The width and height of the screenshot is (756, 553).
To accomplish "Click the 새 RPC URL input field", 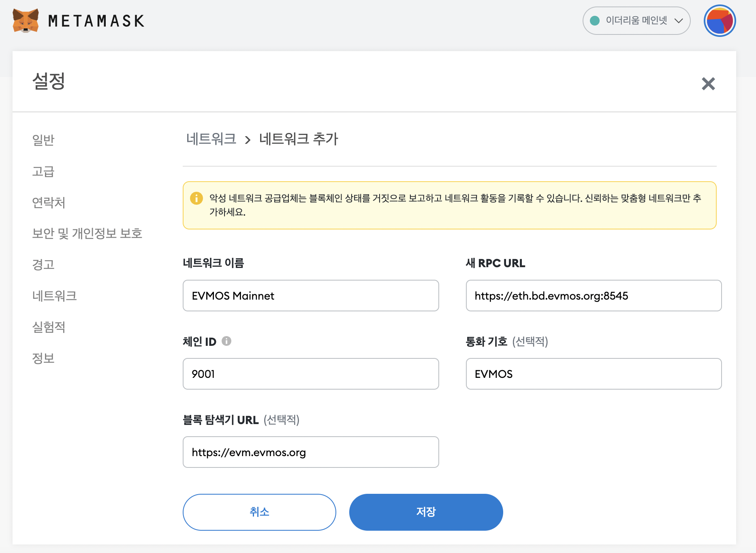I will point(594,296).
